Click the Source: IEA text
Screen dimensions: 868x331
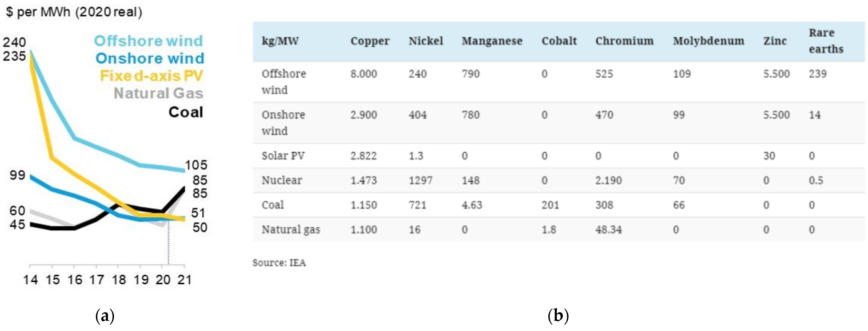coord(279,263)
